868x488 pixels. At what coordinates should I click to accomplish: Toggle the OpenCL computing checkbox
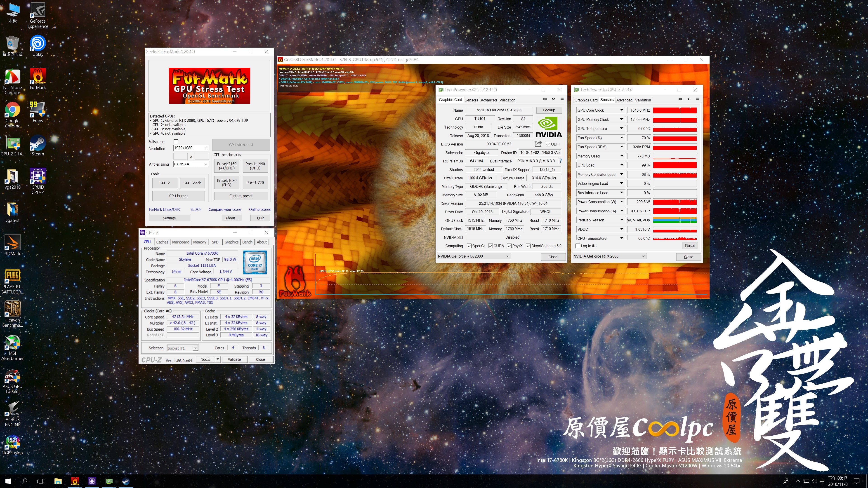tap(469, 246)
